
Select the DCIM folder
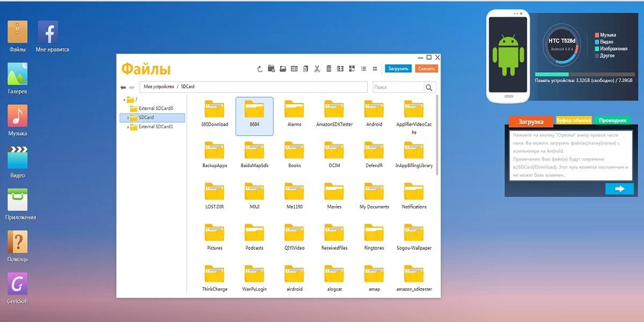pyautogui.click(x=334, y=155)
